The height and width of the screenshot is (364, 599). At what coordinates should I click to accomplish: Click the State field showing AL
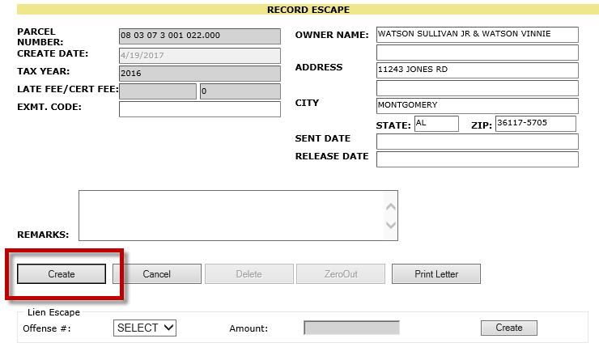pyautogui.click(x=436, y=124)
